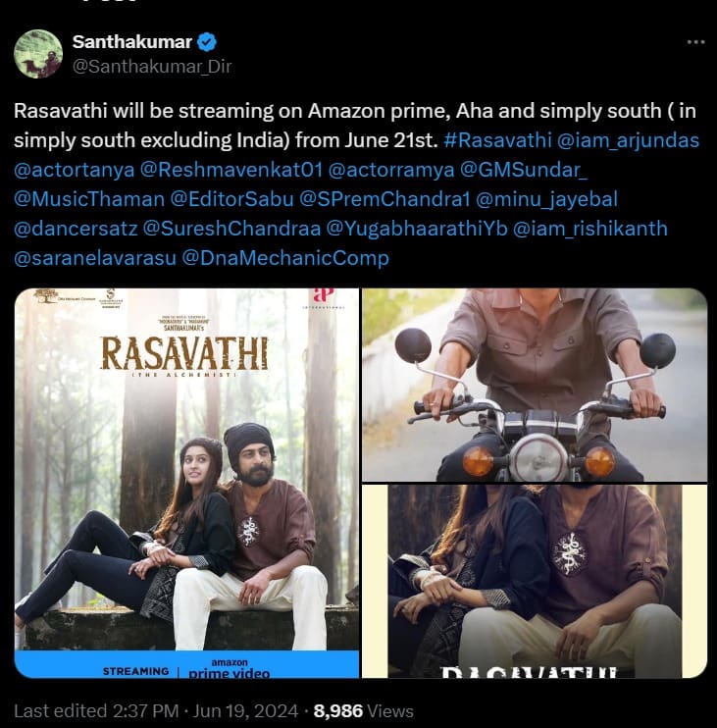Click the Last edited timestamp
This screenshot has width=717, height=728.
point(156,711)
